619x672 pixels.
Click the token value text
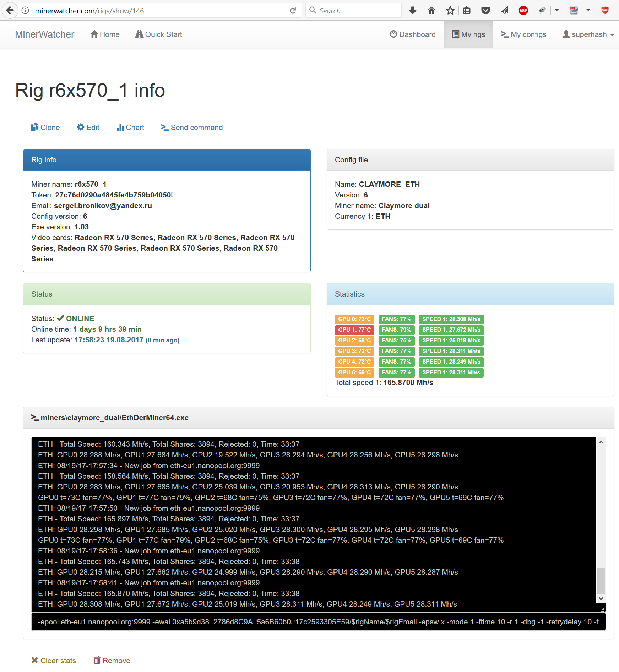[x=114, y=195]
